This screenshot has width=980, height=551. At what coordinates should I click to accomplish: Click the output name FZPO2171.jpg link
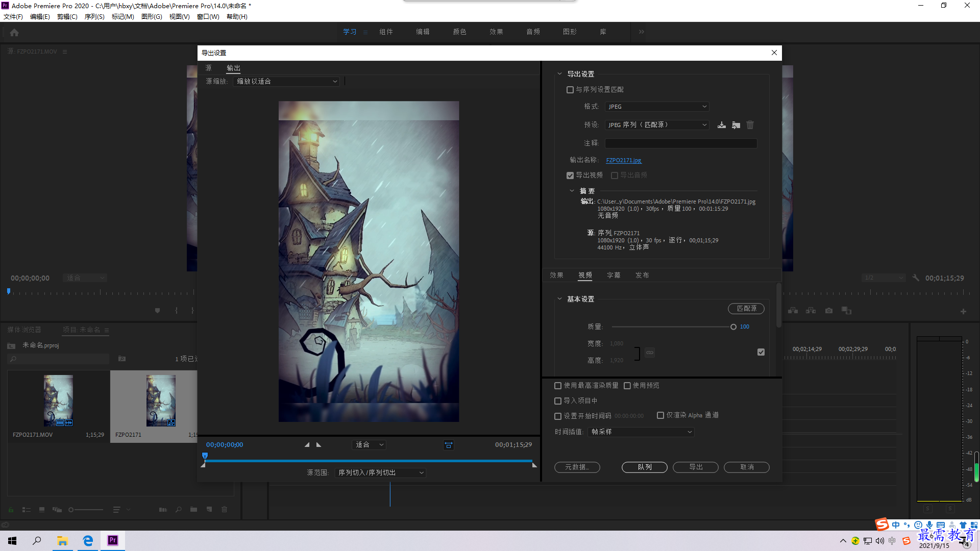tap(624, 160)
